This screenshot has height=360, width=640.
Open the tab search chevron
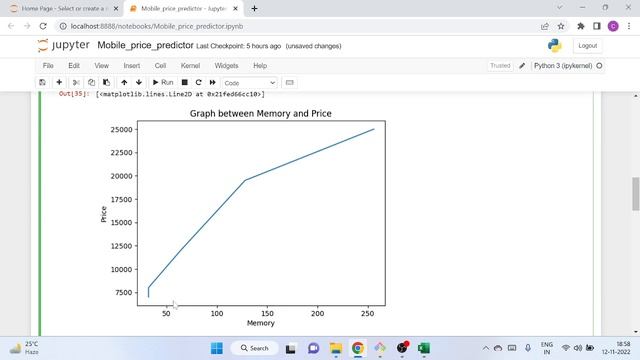tap(560, 7)
